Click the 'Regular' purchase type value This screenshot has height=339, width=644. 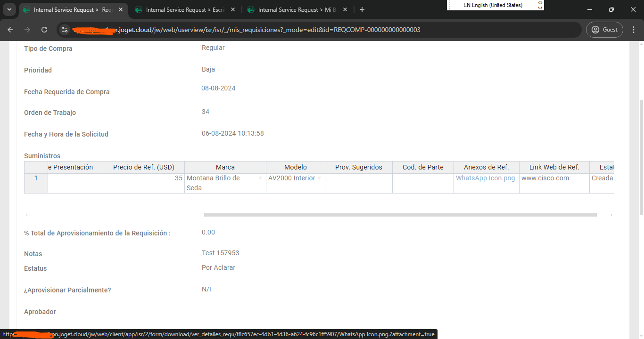pyautogui.click(x=213, y=48)
